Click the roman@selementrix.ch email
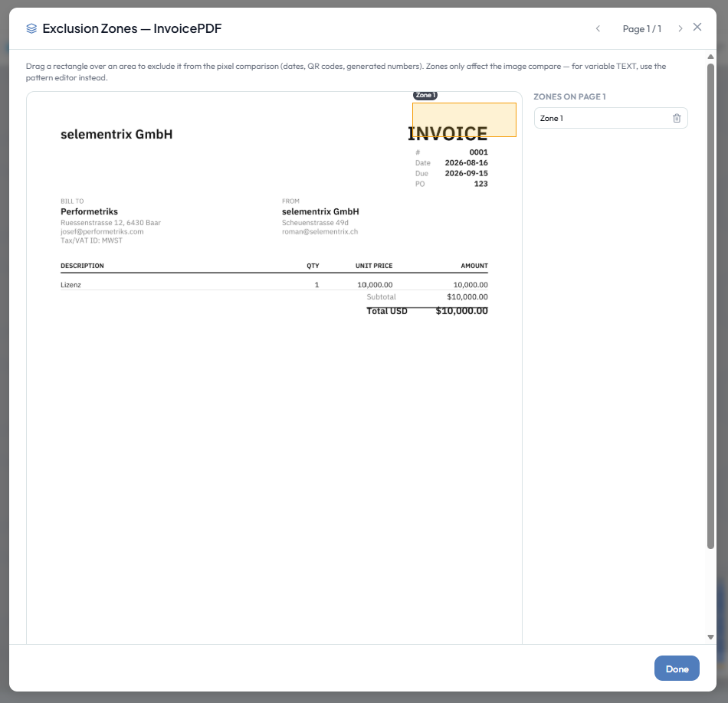 pyautogui.click(x=320, y=231)
